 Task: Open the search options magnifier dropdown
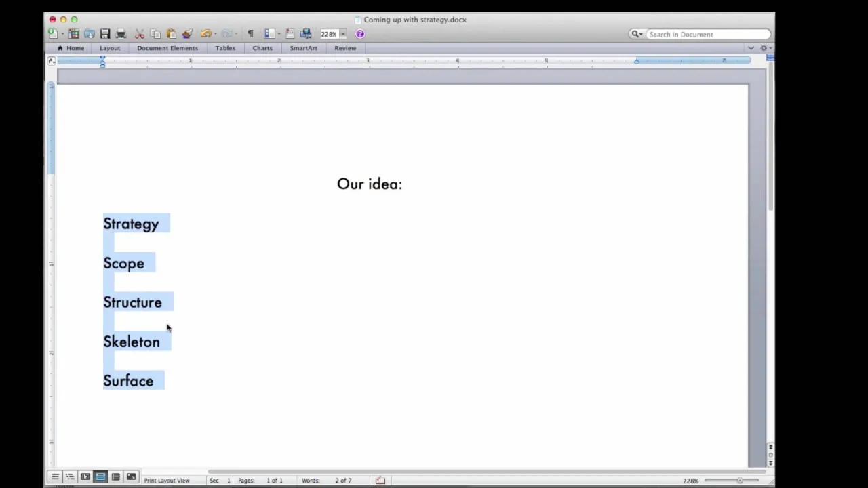tap(637, 34)
